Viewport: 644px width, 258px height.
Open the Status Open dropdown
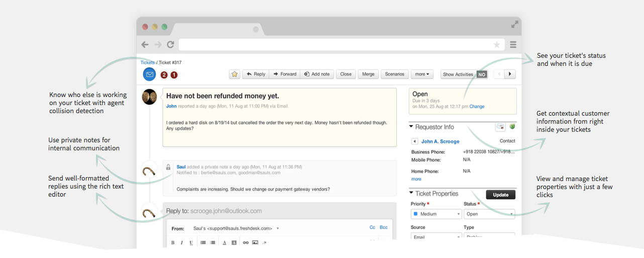[489, 214]
